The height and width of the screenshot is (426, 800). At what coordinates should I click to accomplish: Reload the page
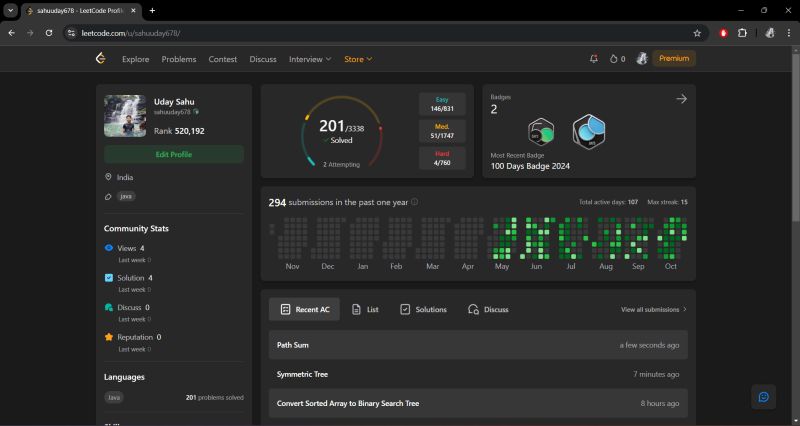tap(49, 32)
